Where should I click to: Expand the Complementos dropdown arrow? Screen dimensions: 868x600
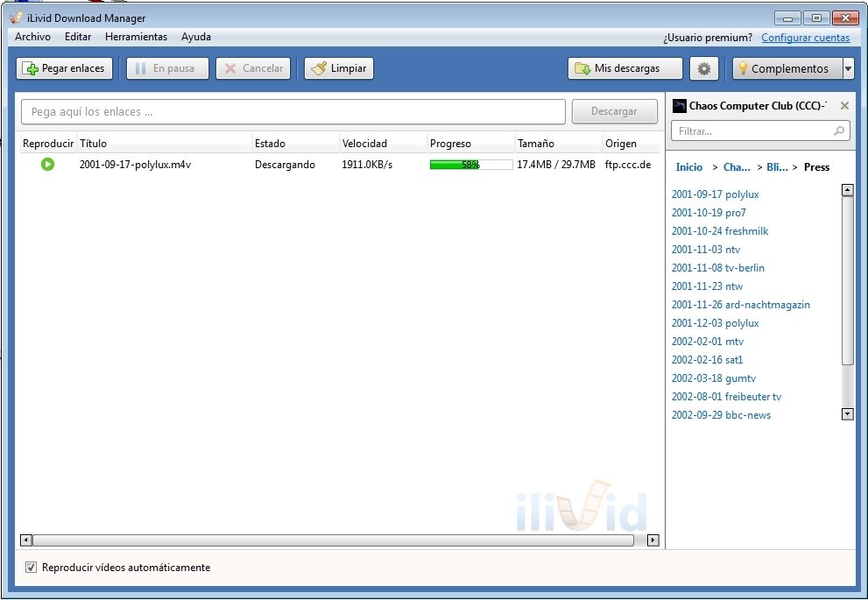[x=848, y=68]
